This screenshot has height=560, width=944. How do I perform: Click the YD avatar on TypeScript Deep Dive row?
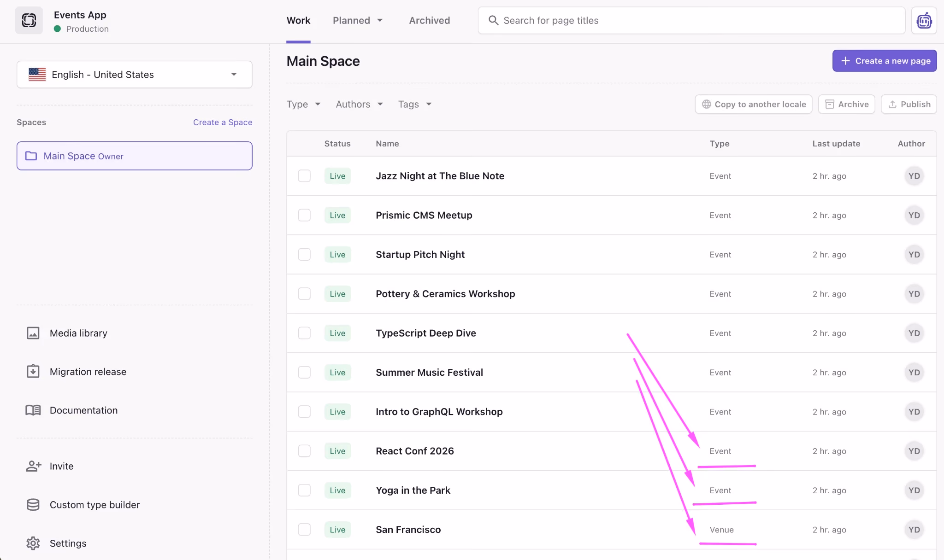[914, 333]
